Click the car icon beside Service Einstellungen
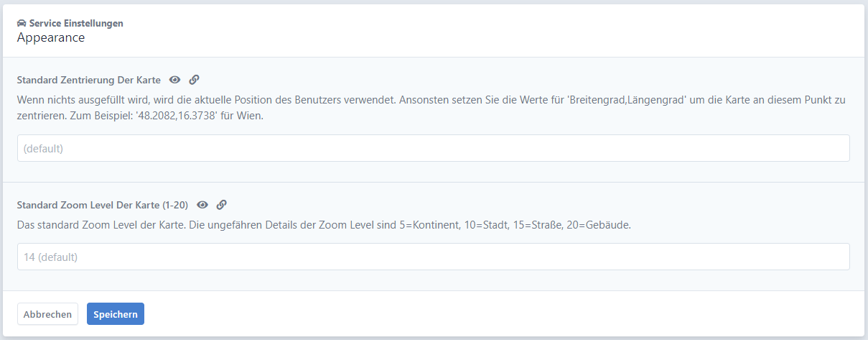This screenshot has height=340, width=868. 22,24
